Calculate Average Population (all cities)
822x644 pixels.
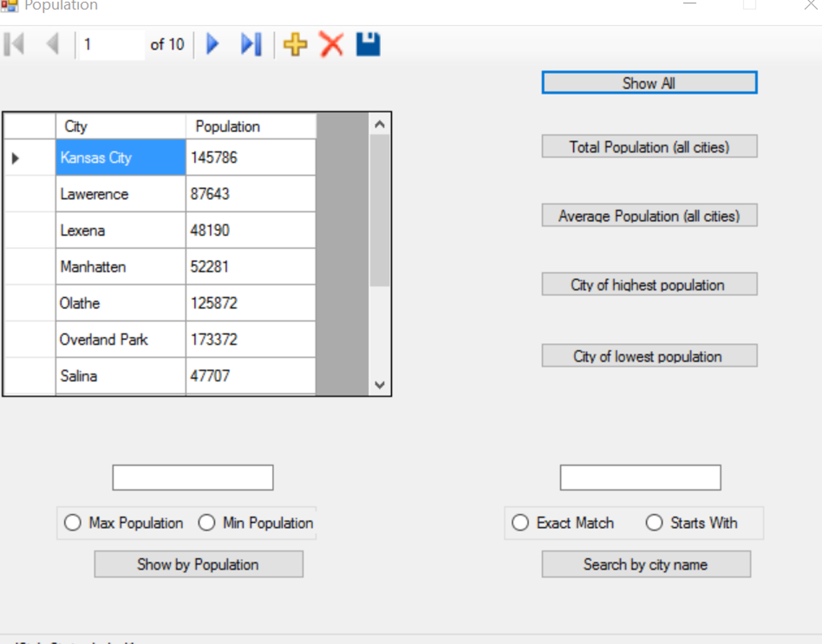tap(649, 216)
